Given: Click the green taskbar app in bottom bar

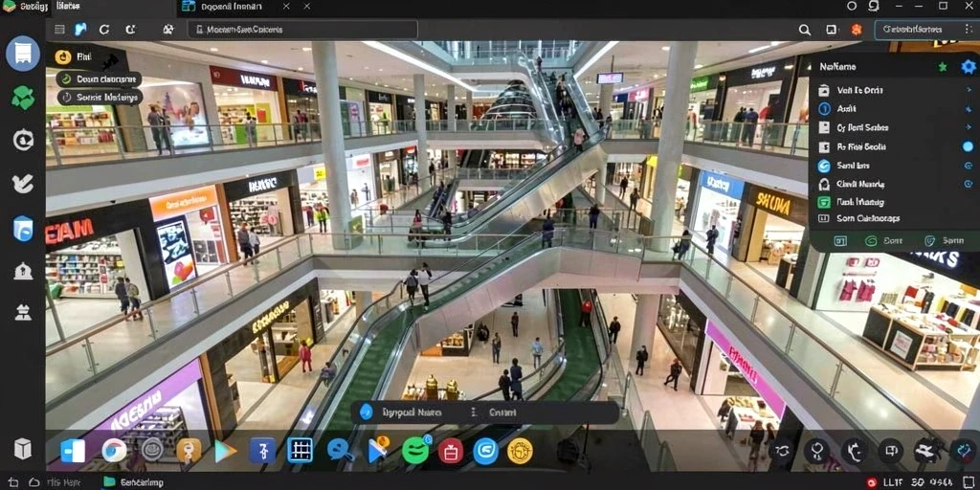Looking at the screenshot, I should click(x=134, y=482).
